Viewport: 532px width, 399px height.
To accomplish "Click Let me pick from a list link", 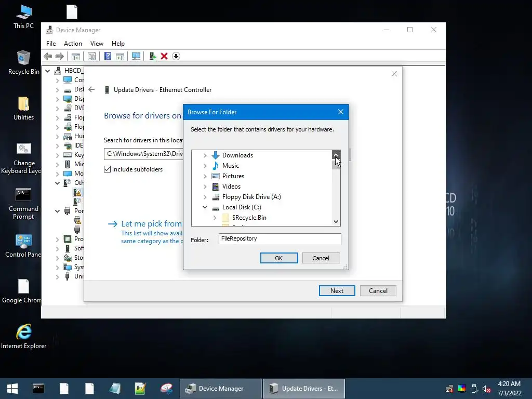I will tap(151, 224).
